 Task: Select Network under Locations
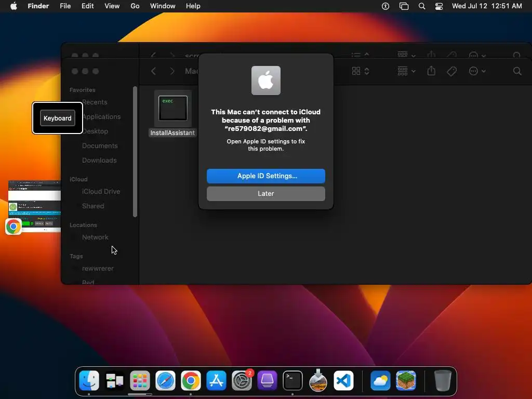95,237
